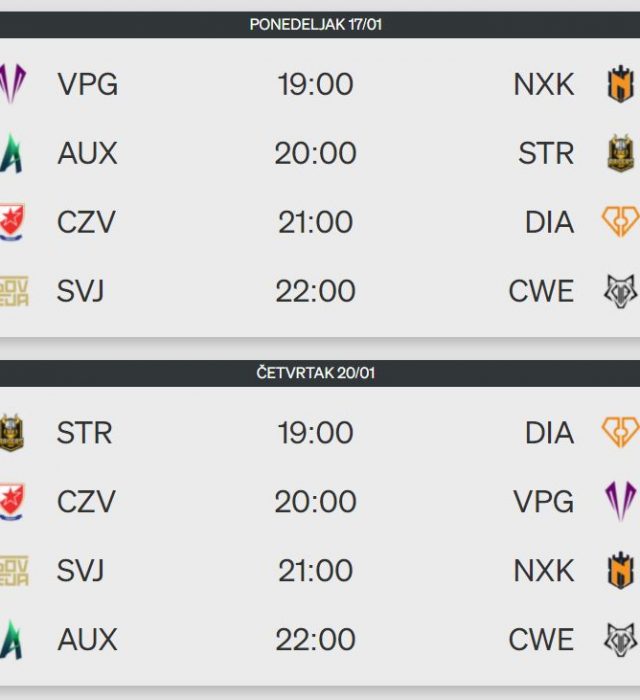Open the VPG logo in Thursday's 20:00 match
The height and width of the screenshot is (700, 640).
pyautogui.click(x=620, y=501)
